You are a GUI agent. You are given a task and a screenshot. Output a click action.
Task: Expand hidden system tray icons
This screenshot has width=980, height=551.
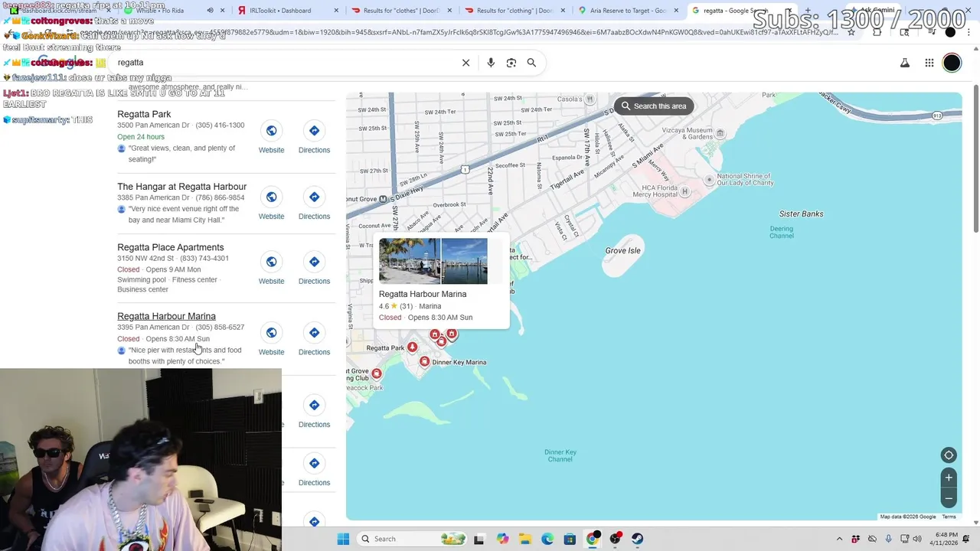point(839,539)
